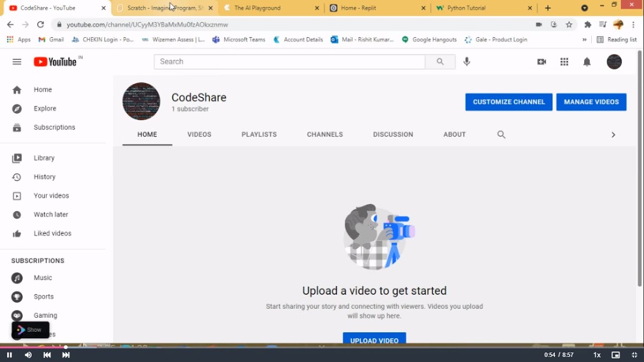Switch to the PLAYLISTS tab

(x=259, y=134)
